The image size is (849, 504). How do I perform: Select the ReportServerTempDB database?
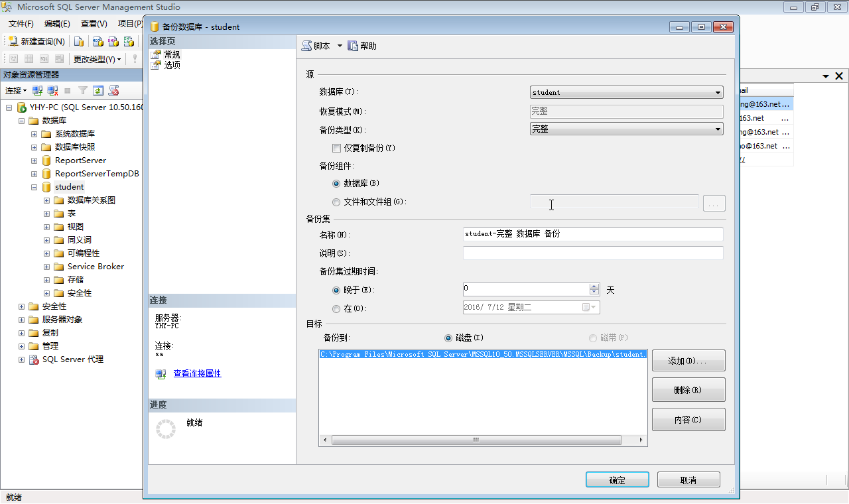tap(97, 174)
